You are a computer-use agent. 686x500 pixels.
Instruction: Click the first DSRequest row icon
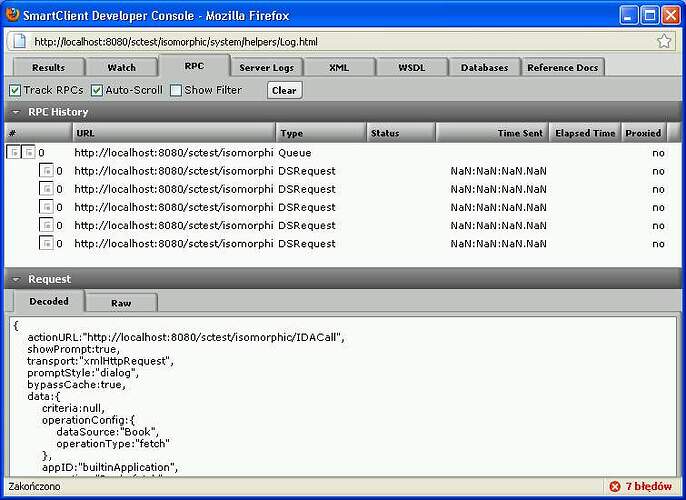46,171
